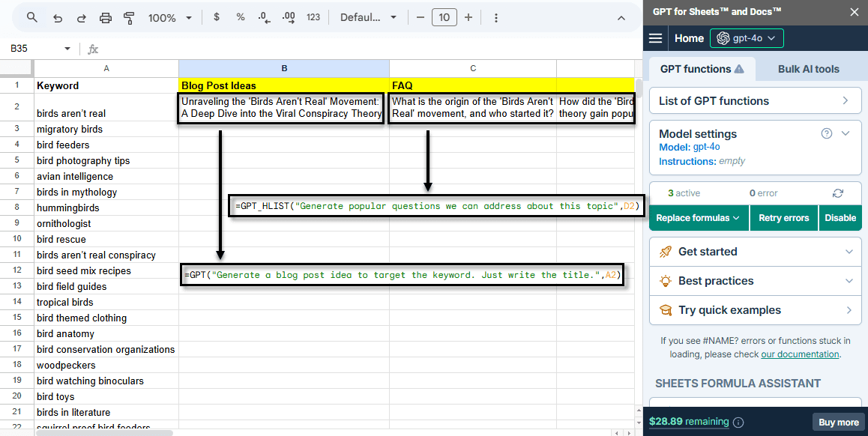The image size is (868, 436).
Task: Click the Model settings help icon
Action: (x=827, y=133)
